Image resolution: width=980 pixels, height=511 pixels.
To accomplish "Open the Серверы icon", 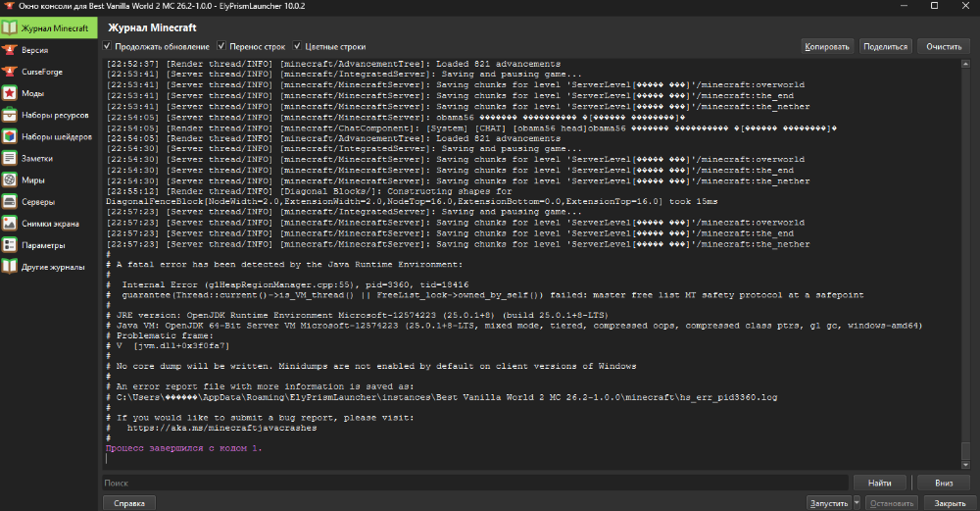I will click(x=10, y=202).
